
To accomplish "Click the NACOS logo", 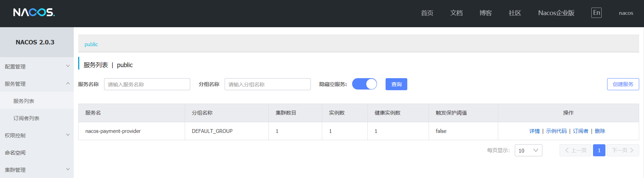I will coord(34,13).
